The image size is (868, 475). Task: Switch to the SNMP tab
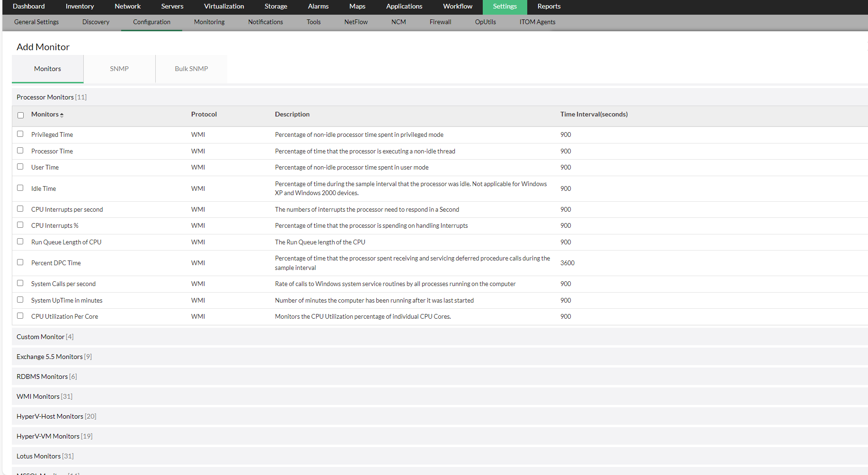(x=119, y=68)
